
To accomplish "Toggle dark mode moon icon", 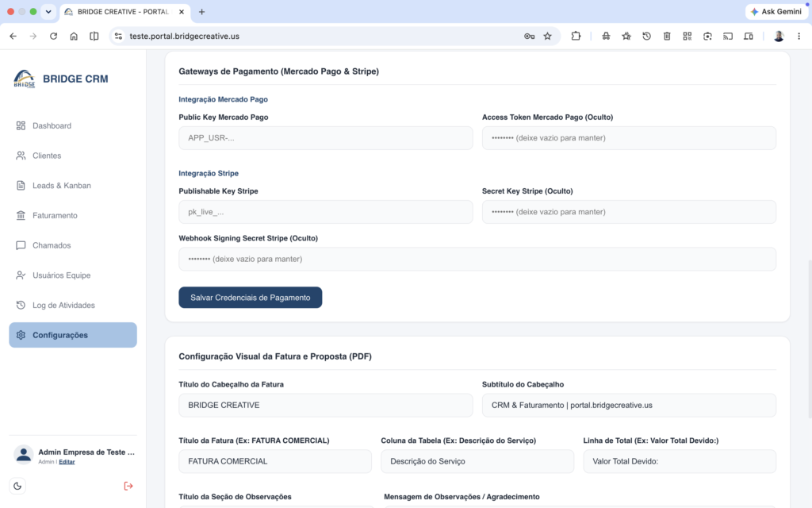I will pos(17,486).
